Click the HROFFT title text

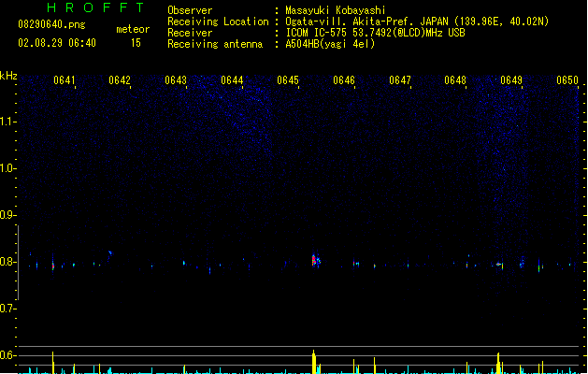tap(95, 7)
